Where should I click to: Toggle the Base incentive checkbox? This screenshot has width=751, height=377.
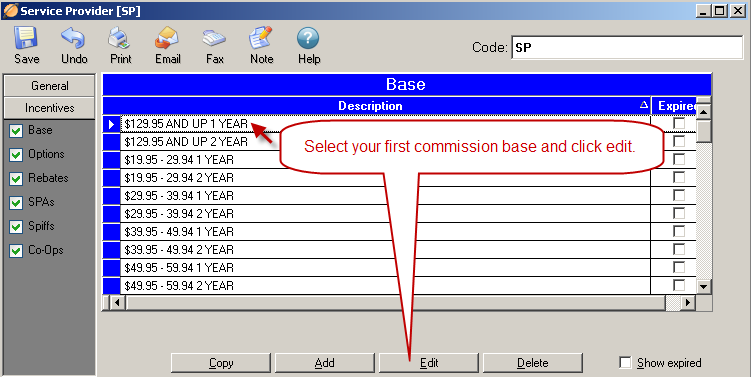click(x=16, y=131)
